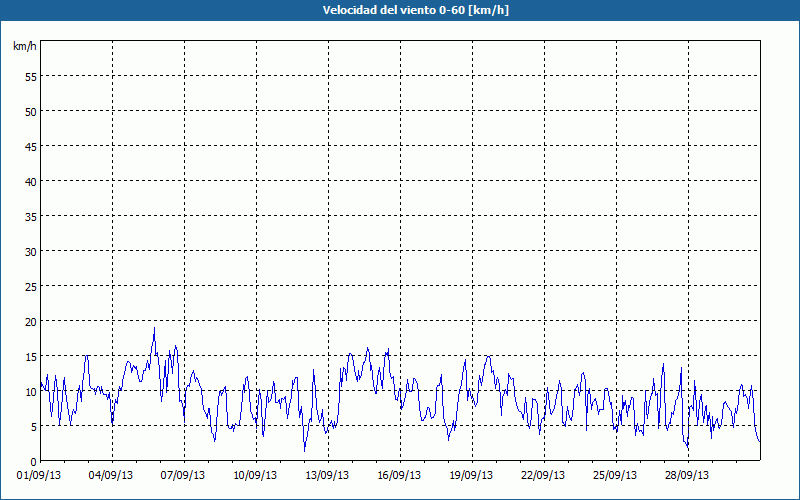Select date label 10/09/13

click(x=255, y=476)
